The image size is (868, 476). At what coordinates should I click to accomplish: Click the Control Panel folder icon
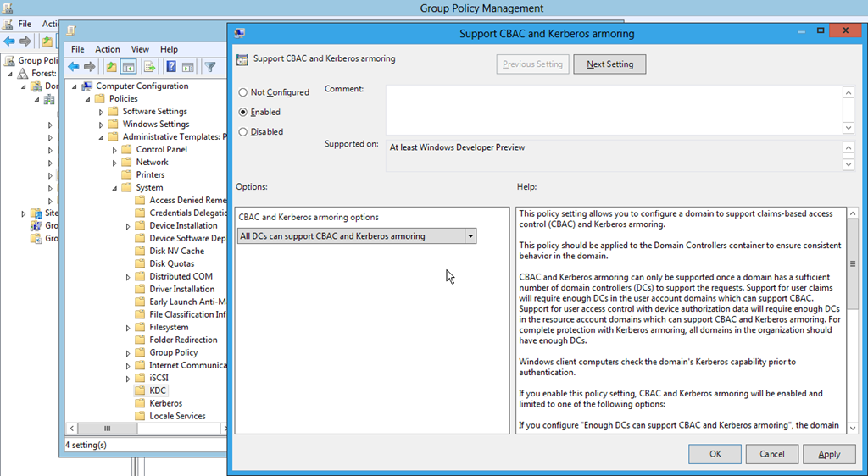[127, 149]
